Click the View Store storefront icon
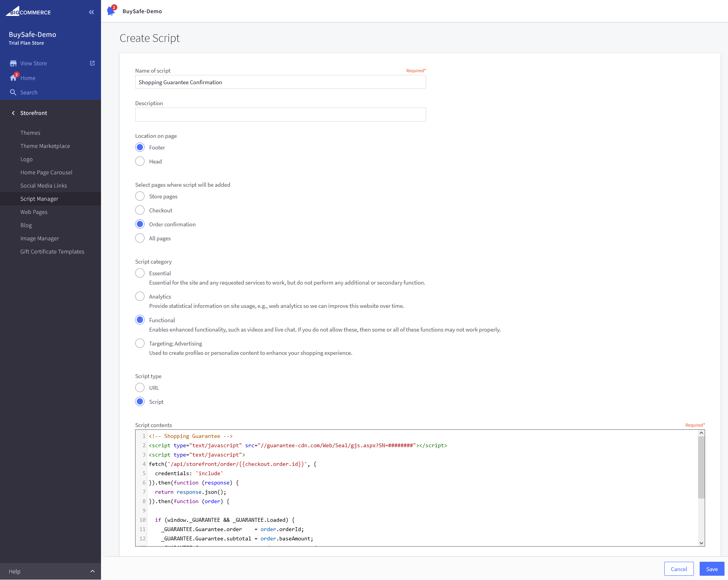Viewport: 728px width, 580px height. point(13,63)
